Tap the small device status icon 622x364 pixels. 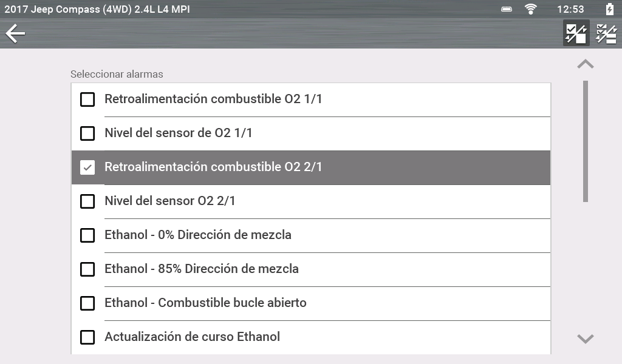click(507, 9)
